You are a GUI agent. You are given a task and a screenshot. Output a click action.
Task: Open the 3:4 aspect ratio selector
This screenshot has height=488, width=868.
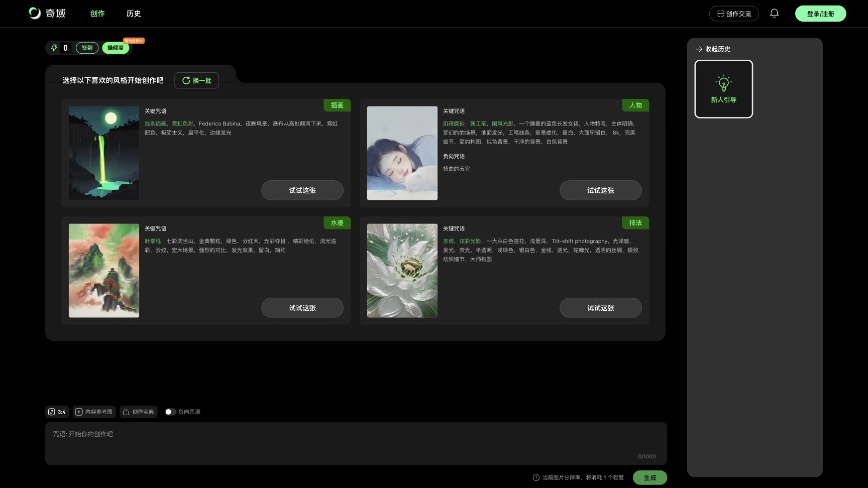pyautogui.click(x=57, y=412)
